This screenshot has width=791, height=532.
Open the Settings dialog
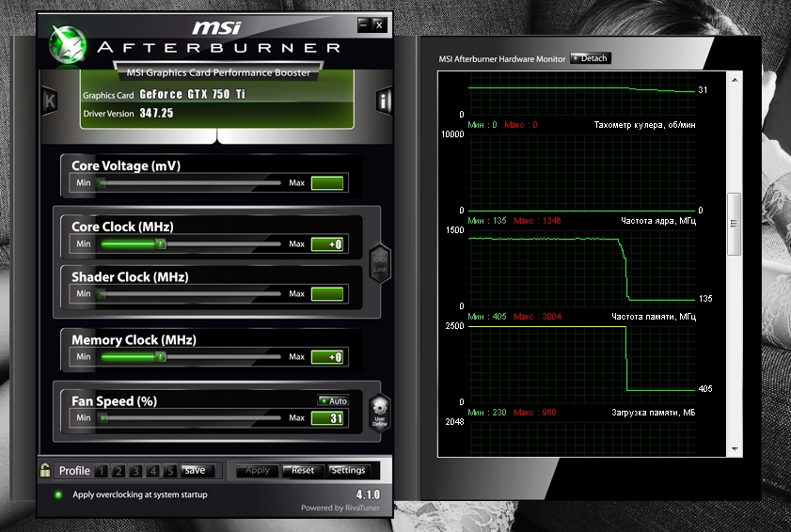(x=349, y=471)
